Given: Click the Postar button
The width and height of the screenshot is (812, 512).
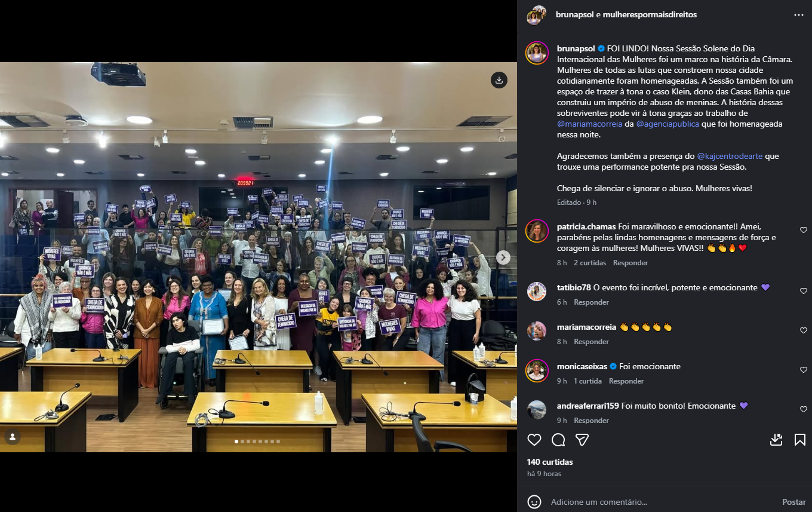Looking at the screenshot, I should [x=794, y=502].
